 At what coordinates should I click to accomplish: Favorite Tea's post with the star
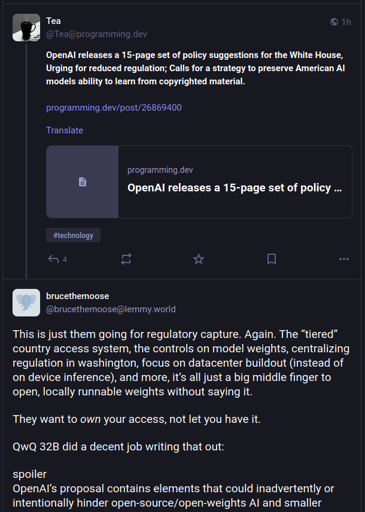pyautogui.click(x=199, y=259)
